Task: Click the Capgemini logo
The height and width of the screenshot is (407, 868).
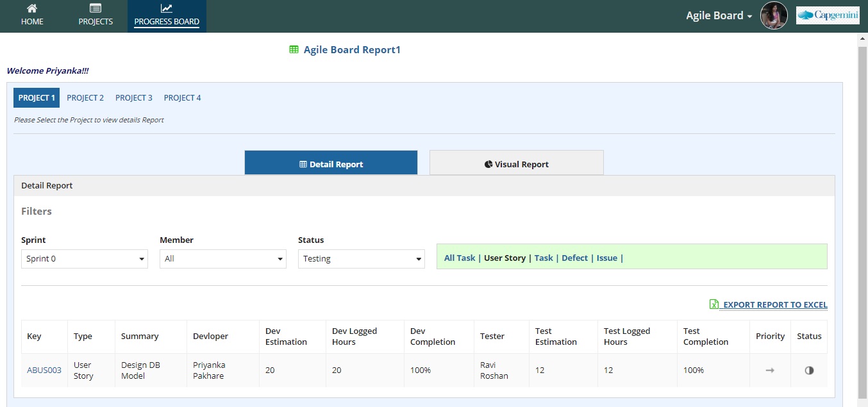Action: 827,14
